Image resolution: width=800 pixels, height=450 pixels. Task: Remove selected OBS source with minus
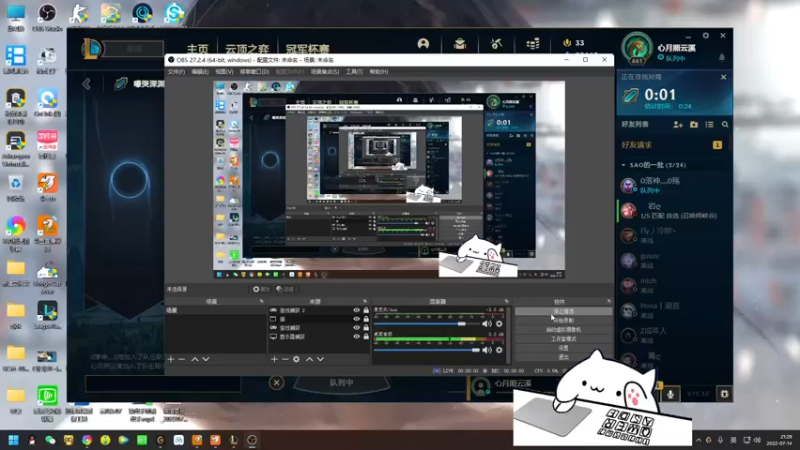285,359
